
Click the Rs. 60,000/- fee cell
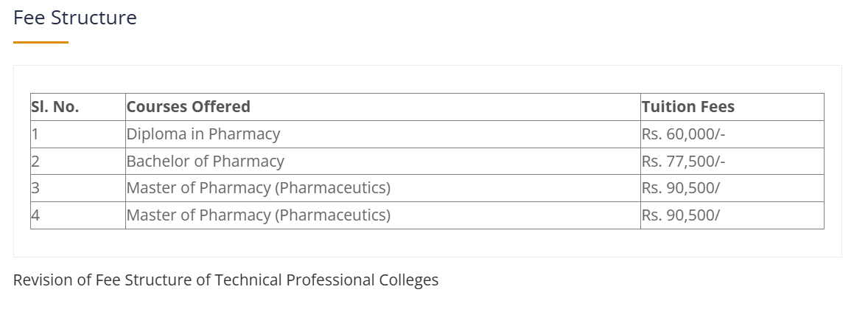[x=684, y=134]
